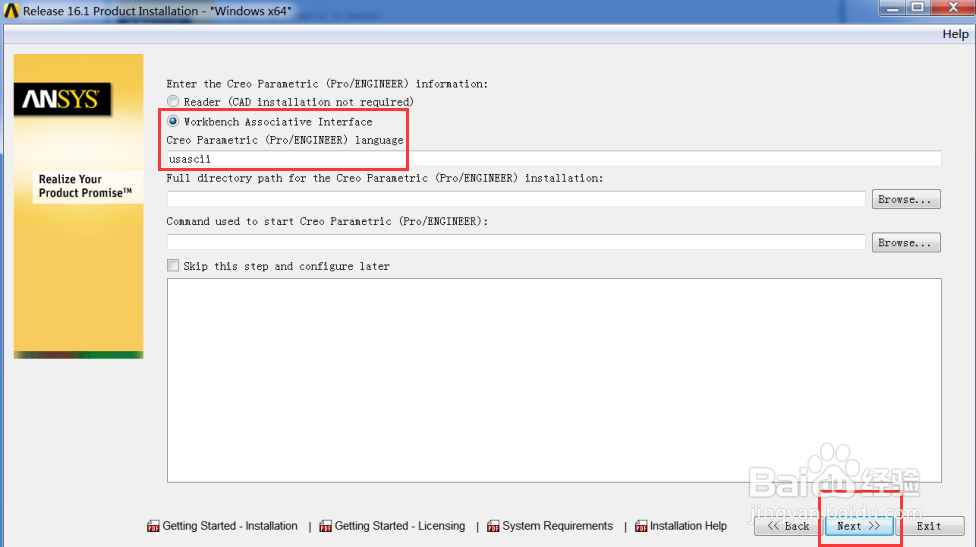This screenshot has width=976, height=547.
Task: Click the PDF icon for Installation Help
Action: tap(641, 526)
